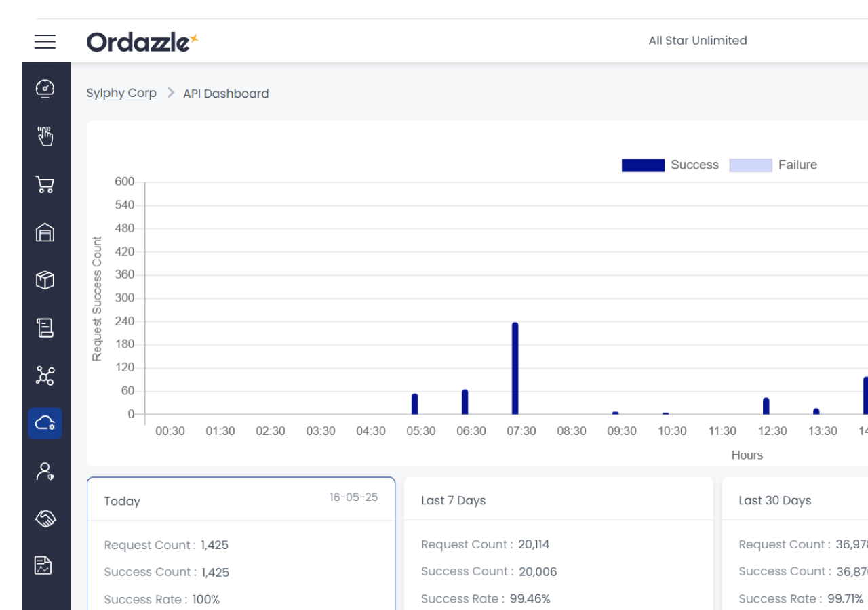The width and height of the screenshot is (868, 610).
Task: Select the Last 30 Days statistics card
Action: [795, 542]
